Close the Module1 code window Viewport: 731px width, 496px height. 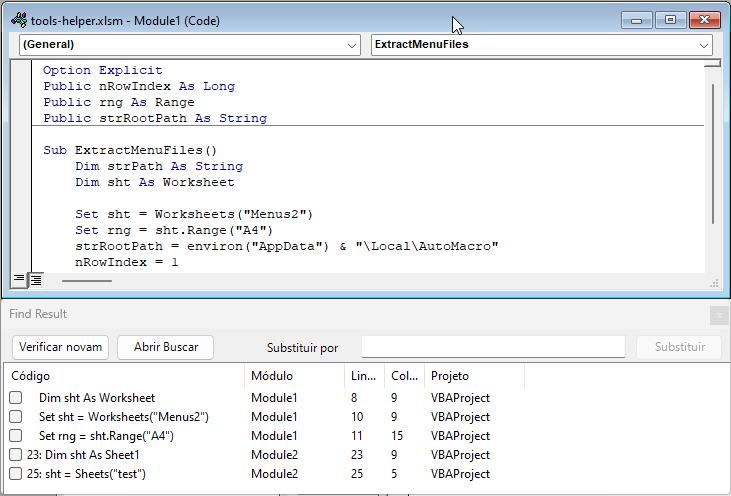coord(704,21)
